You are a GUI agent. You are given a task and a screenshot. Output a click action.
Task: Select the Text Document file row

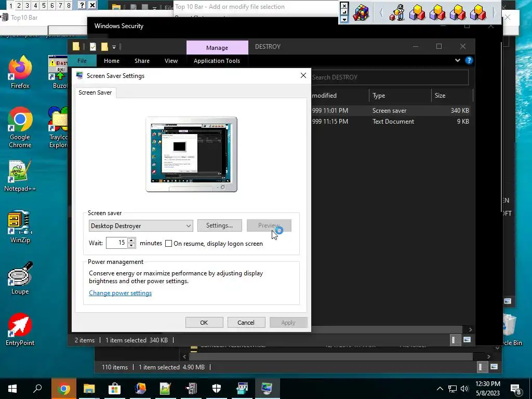pos(392,122)
